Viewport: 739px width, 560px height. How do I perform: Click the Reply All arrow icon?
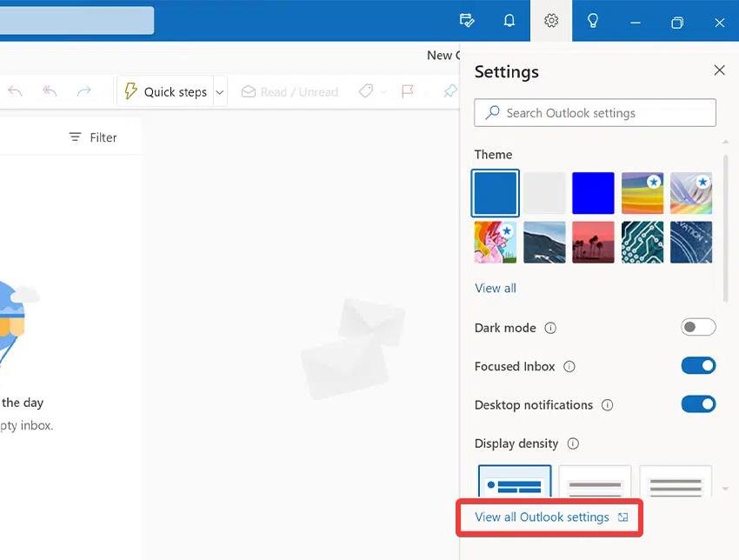click(50, 91)
